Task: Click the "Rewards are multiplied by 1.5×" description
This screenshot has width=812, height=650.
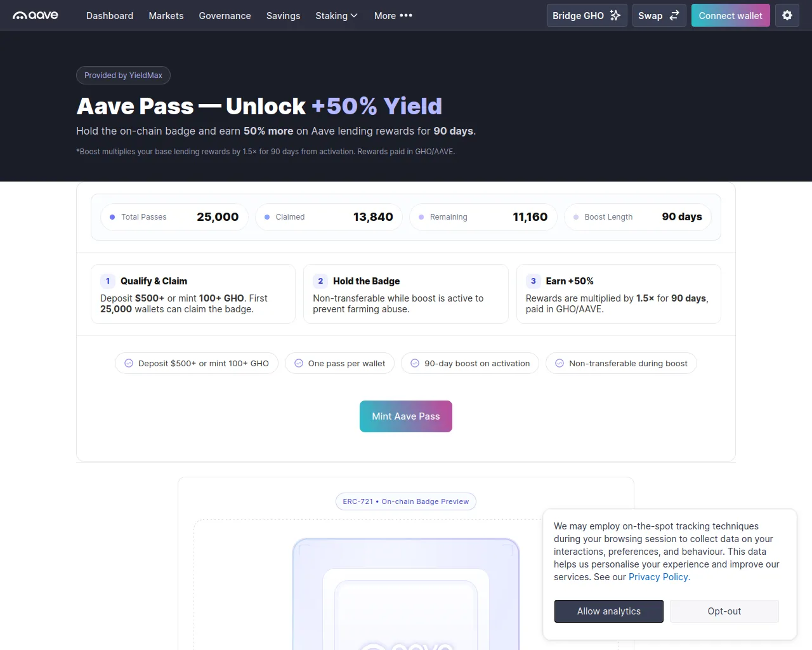Action: point(617,303)
